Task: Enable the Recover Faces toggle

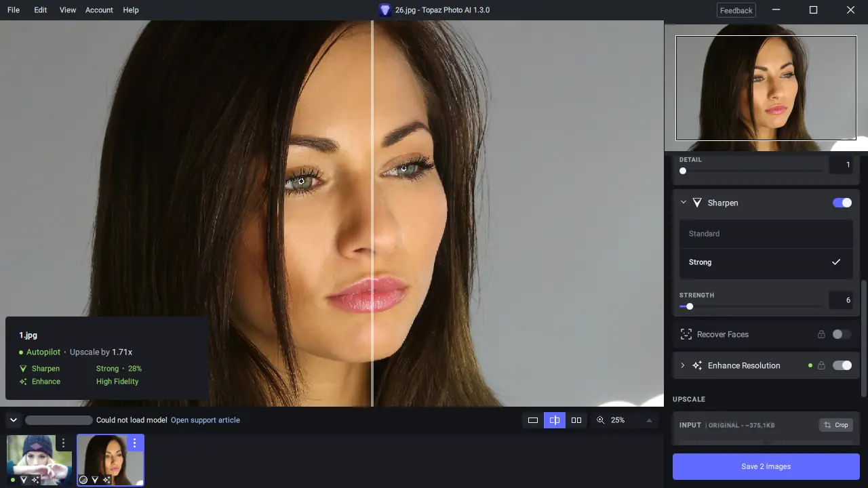Action: (x=842, y=334)
